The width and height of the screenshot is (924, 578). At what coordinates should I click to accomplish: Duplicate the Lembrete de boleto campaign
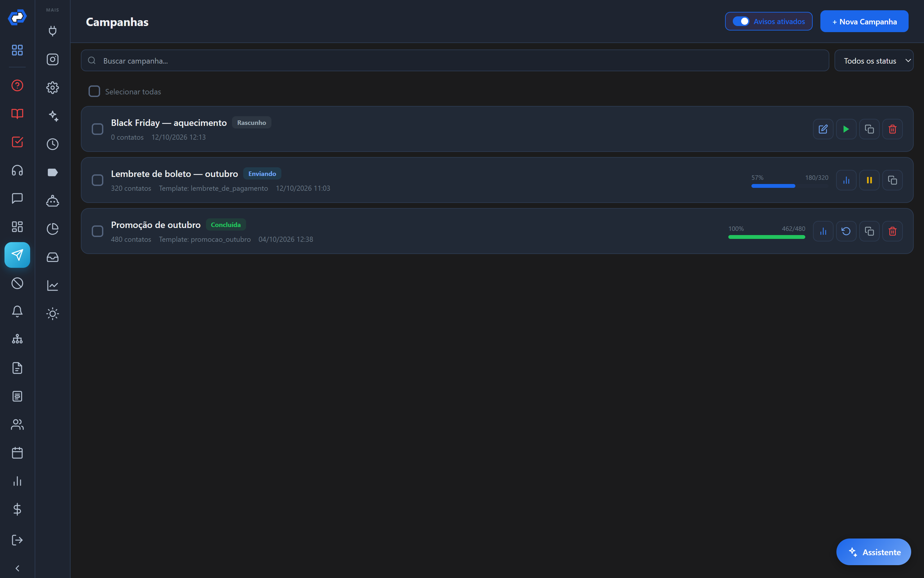point(892,180)
